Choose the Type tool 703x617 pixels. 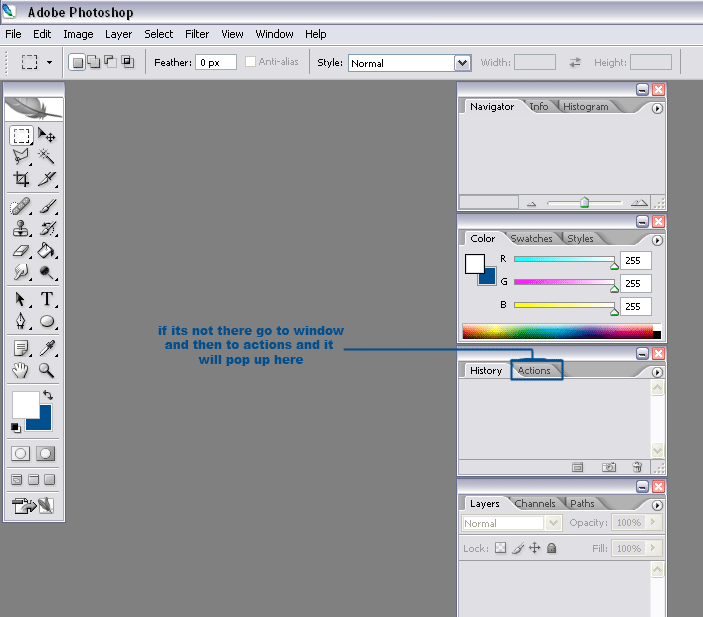click(x=47, y=299)
